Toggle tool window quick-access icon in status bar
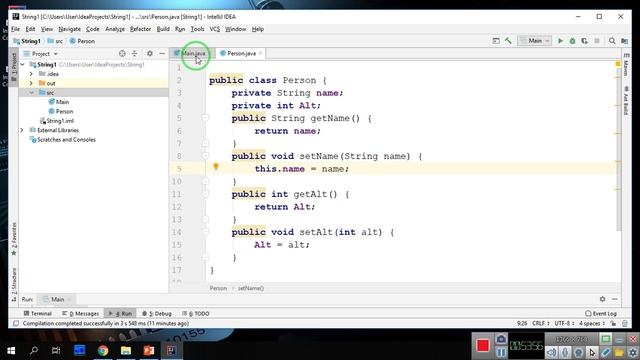The image size is (640, 360). [16, 323]
